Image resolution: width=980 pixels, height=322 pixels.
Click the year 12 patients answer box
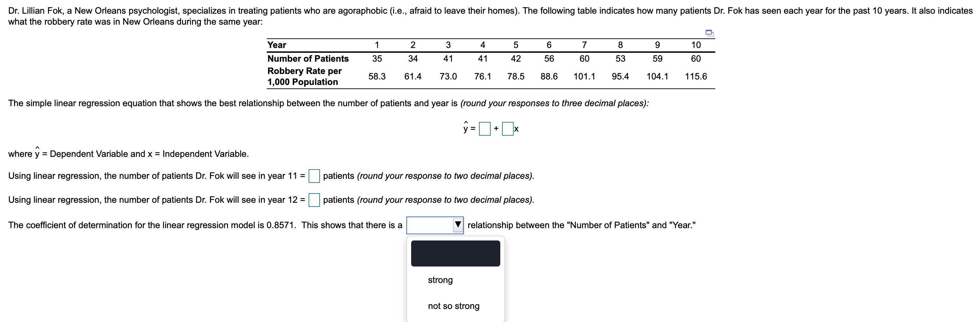click(314, 200)
